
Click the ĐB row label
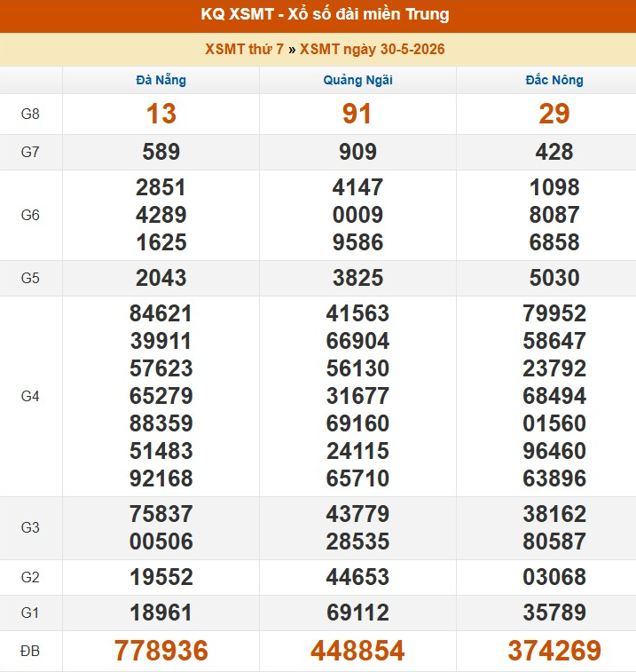[x=30, y=651]
